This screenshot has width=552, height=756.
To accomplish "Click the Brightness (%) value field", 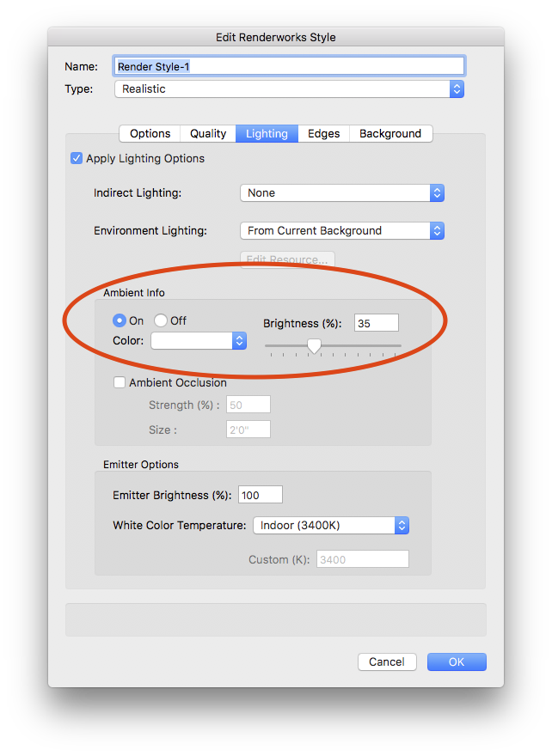I will tap(376, 323).
